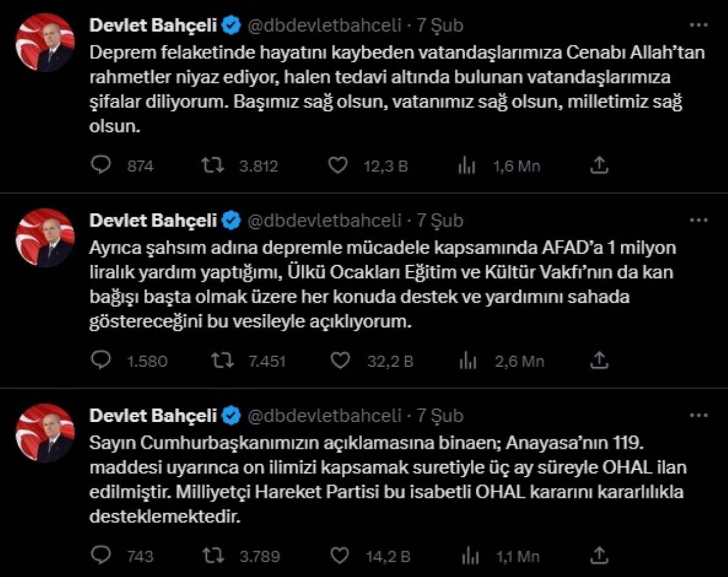The width and height of the screenshot is (728, 577).
Task: Open Devlet Bahçeli's profile from first tweet name
Action: pyautogui.click(x=153, y=25)
